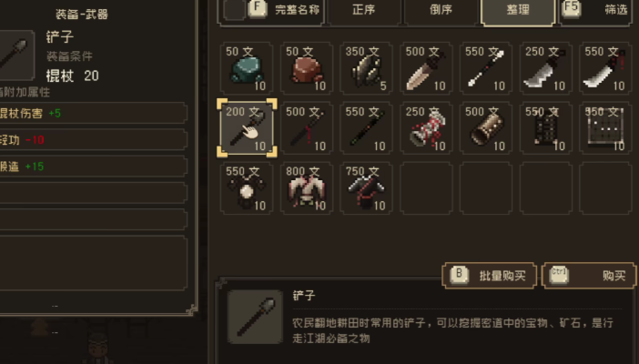Viewport: 639px width, 364px height.
Task: Select the black robe armor priced 750文
Action: [x=366, y=187]
